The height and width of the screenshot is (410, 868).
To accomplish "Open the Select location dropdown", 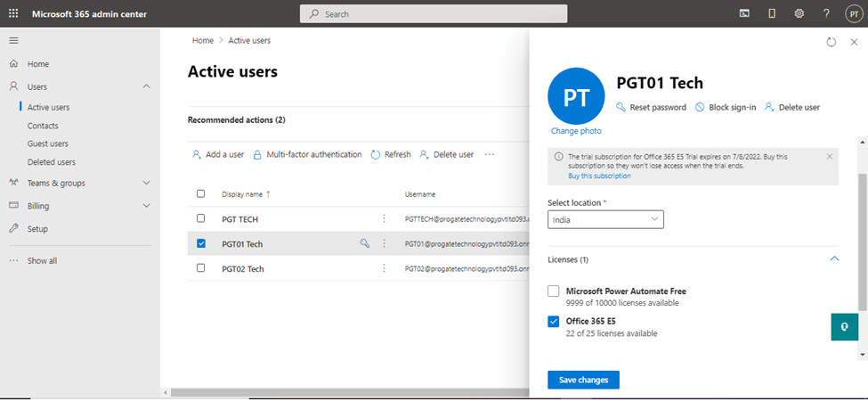I will pos(605,219).
